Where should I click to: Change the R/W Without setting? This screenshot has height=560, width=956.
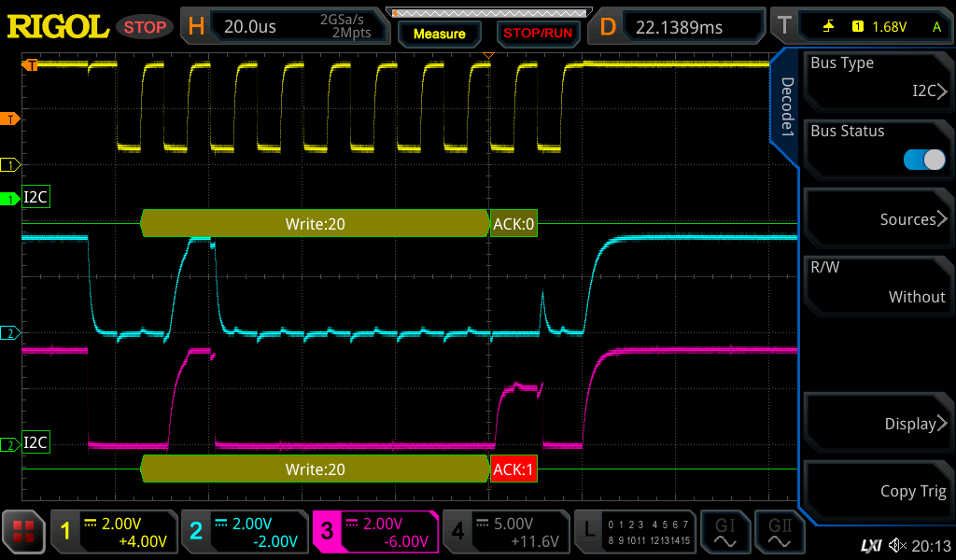tap(878, 284)
